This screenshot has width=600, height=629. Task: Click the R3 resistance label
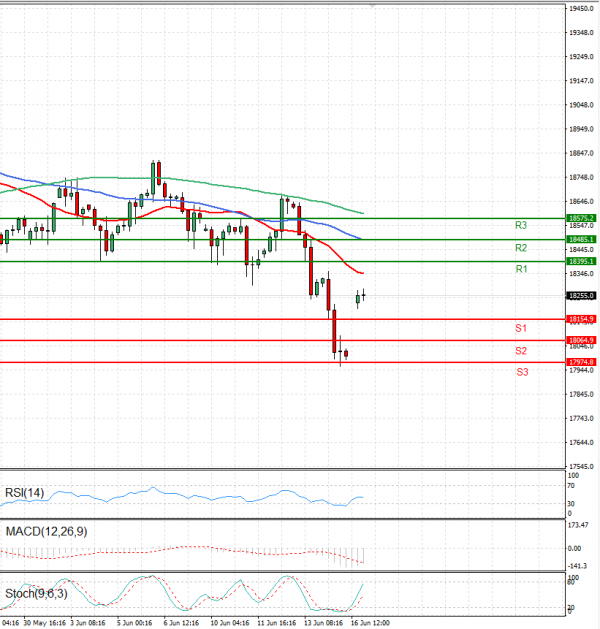pos(521,225)
